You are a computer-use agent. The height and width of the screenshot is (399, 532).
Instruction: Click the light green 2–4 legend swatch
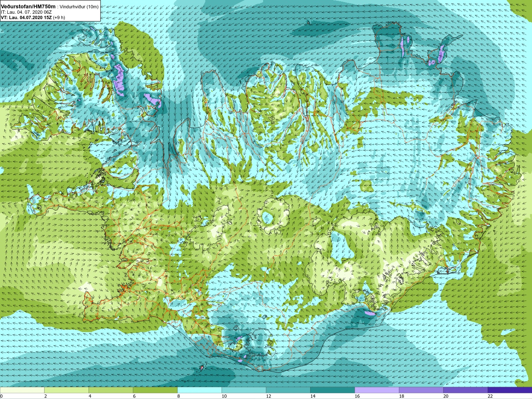tap(66, 390)
